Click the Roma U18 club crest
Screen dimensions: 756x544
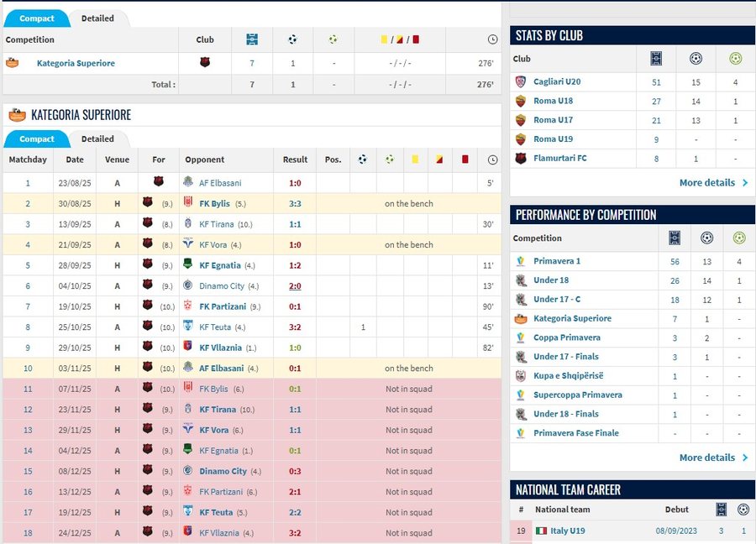521,101
